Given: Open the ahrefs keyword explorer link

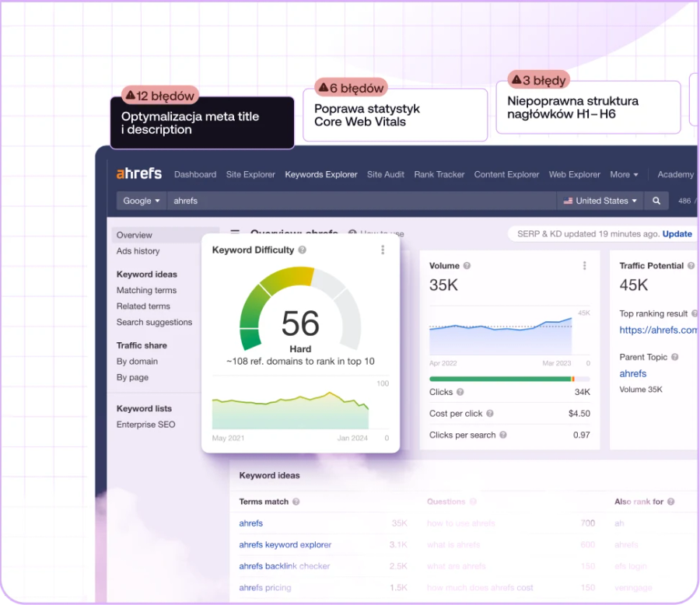Looking at the screenshot, I should coord(285,544).
